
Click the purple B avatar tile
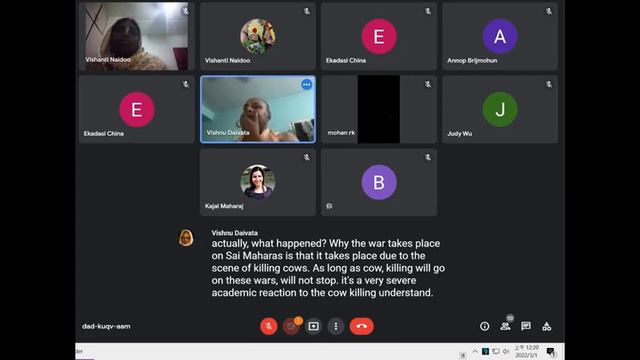[379, 182]
